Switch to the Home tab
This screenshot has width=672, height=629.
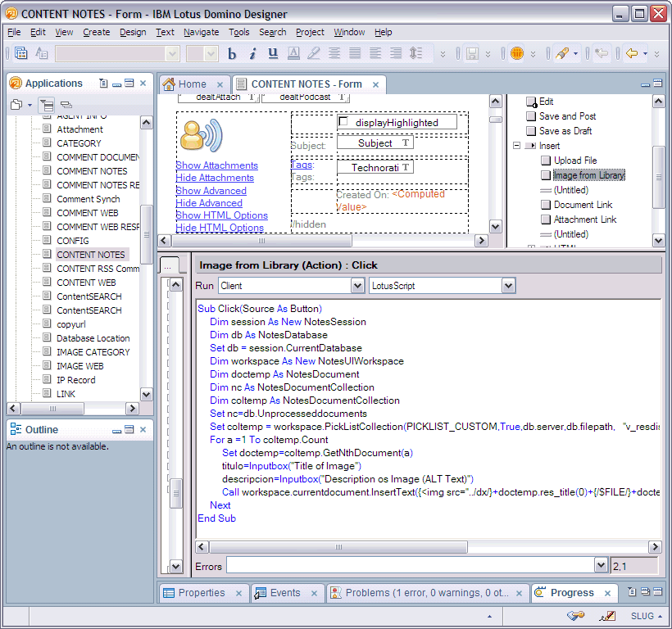point(193,84)
